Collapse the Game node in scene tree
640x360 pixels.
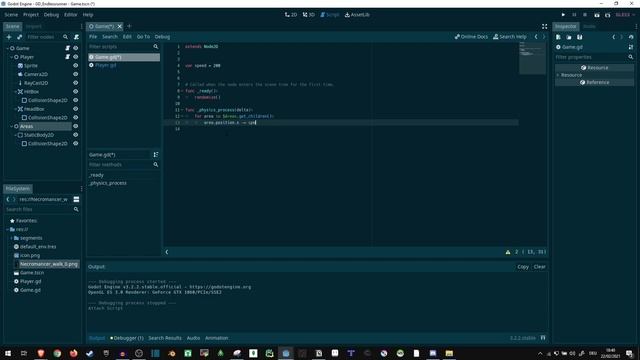[x=7, y=48]
